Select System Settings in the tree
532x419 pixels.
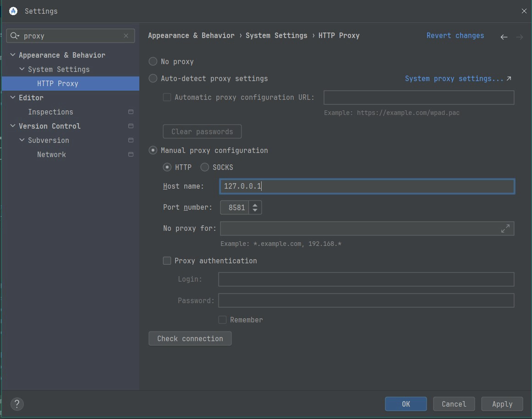click(x=59, y=69)
